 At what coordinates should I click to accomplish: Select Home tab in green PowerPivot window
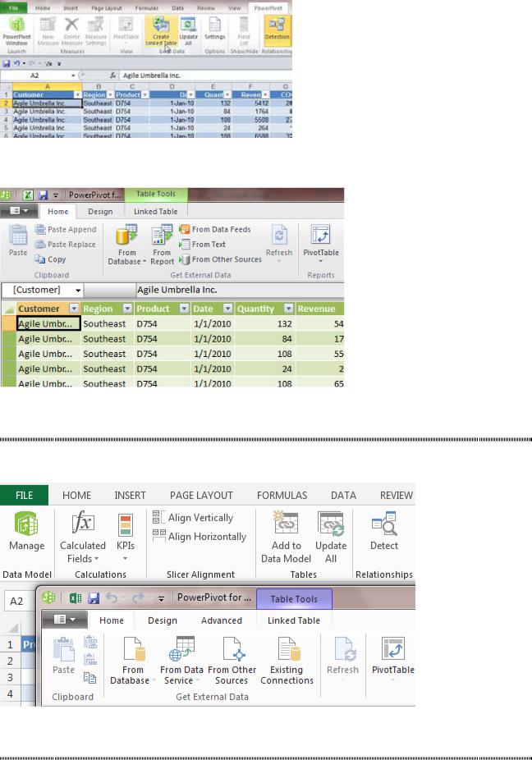[57, 211]
